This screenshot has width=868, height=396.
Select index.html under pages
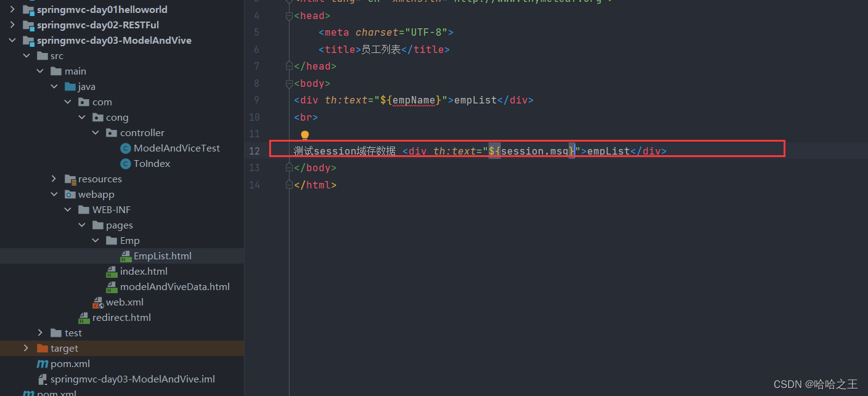point(143,271)
